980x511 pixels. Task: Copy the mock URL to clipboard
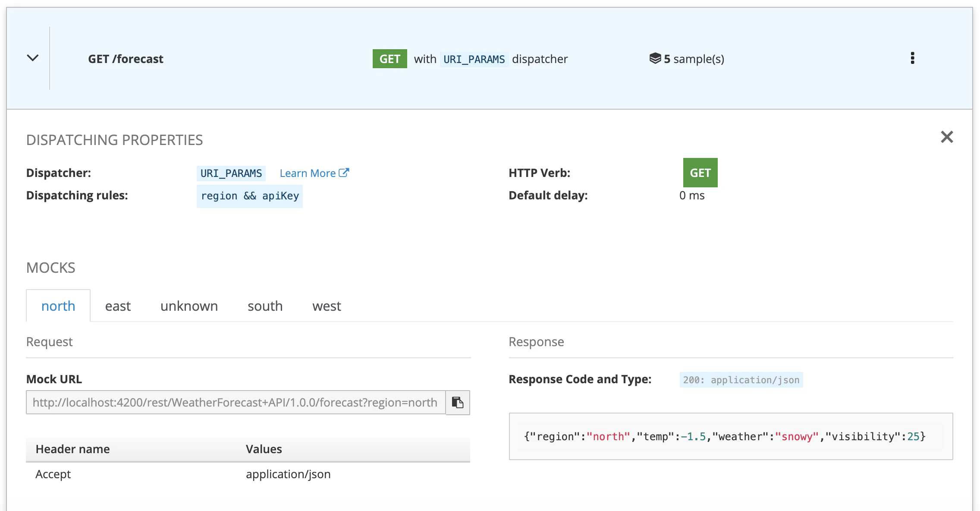click(458, 403)
